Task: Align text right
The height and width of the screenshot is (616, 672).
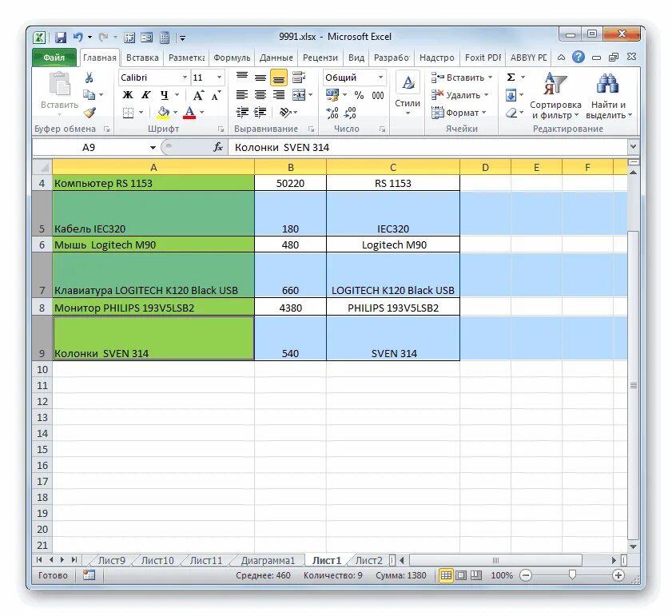Action: pyautogui.click(x=279, y=95)
